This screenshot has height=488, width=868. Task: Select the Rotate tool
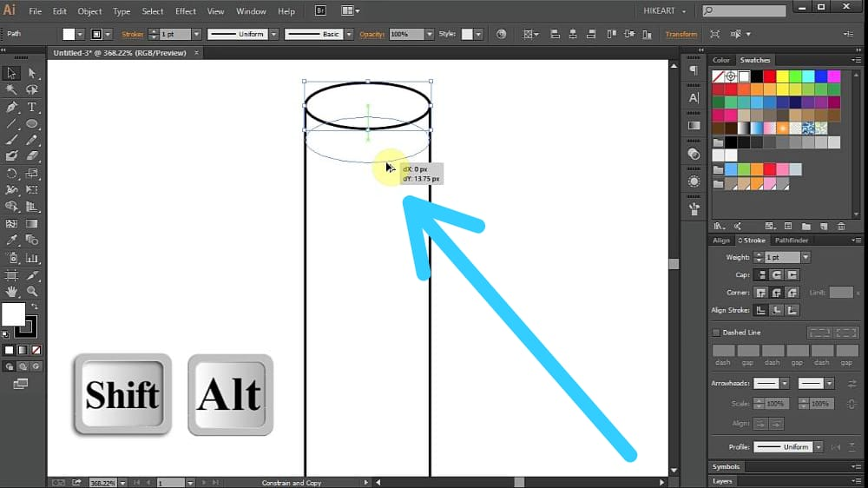(x=11, y=174)
